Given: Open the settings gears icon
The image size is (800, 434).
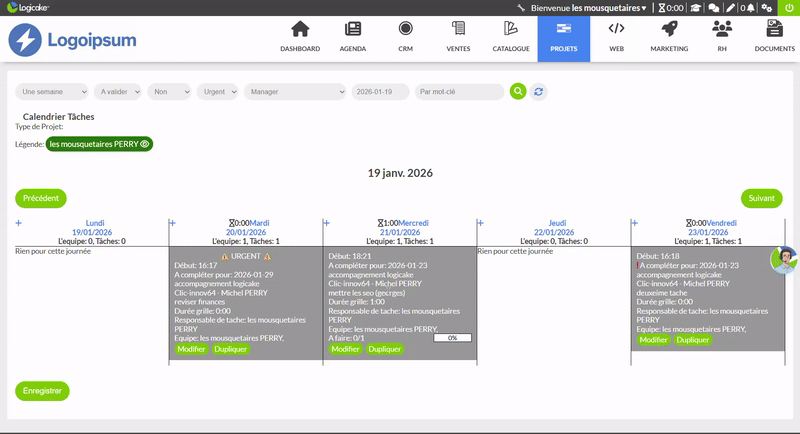Looking at the screenshot, I should [767, 7].
